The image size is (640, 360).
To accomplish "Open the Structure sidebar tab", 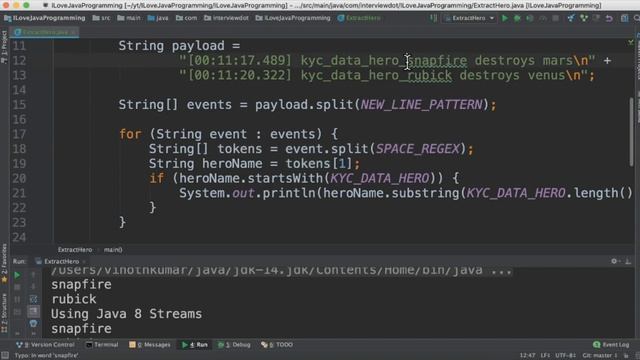I will point(4,313).
